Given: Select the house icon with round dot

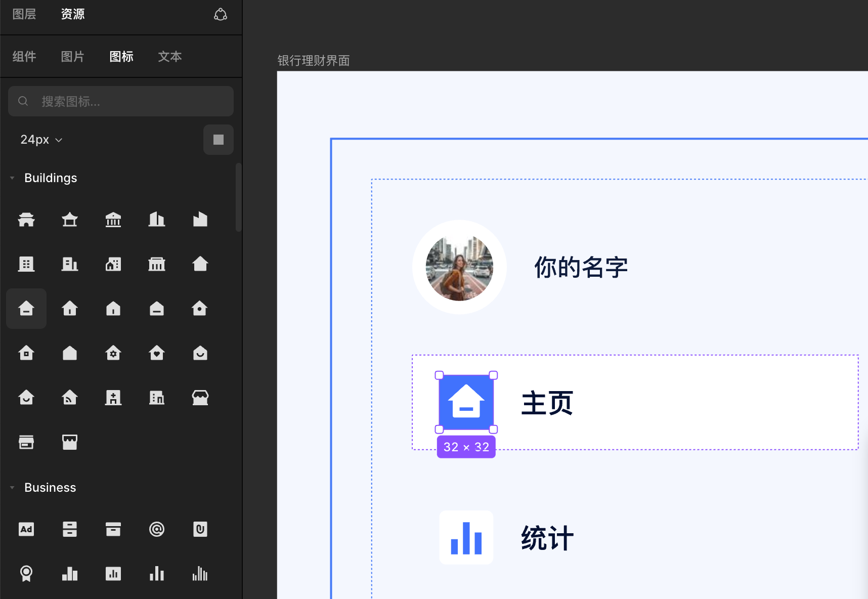Looking at the screenshot, I should pos(200,309).
